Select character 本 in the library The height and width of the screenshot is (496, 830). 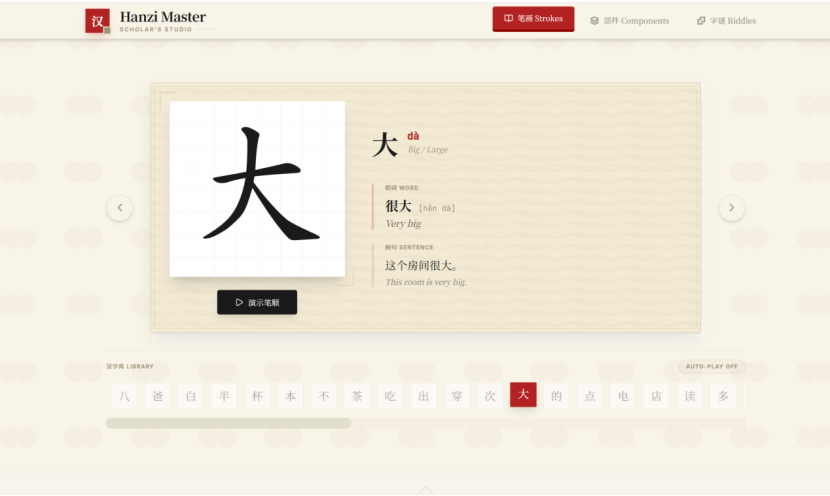pos(291,396)
